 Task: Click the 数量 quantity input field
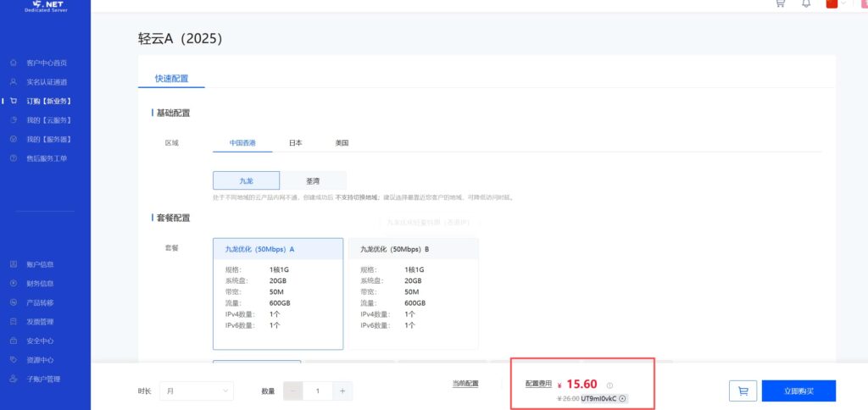(317, 391)
